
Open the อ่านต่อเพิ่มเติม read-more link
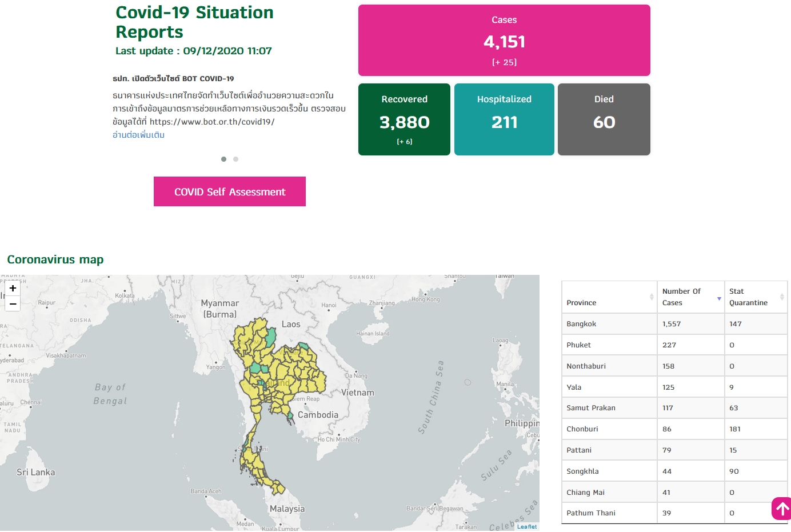pyautogui.click(x=138, y=135)
